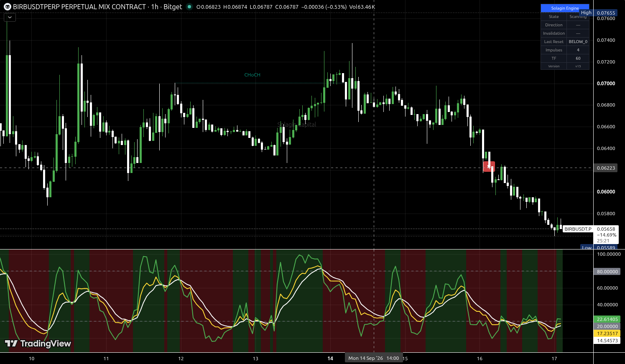This screenshot has width=625, height=364.
Task: Click the Impulses value 4
Action: pos(578,50)
